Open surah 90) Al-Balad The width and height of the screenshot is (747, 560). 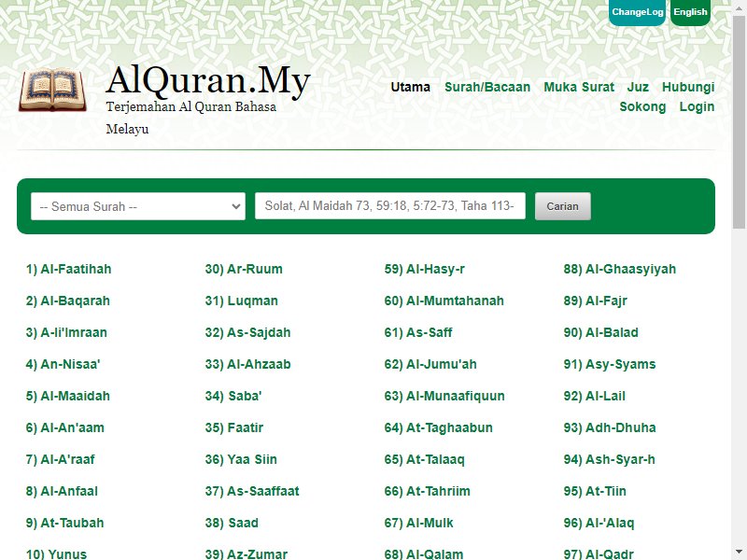pos(600,332)
